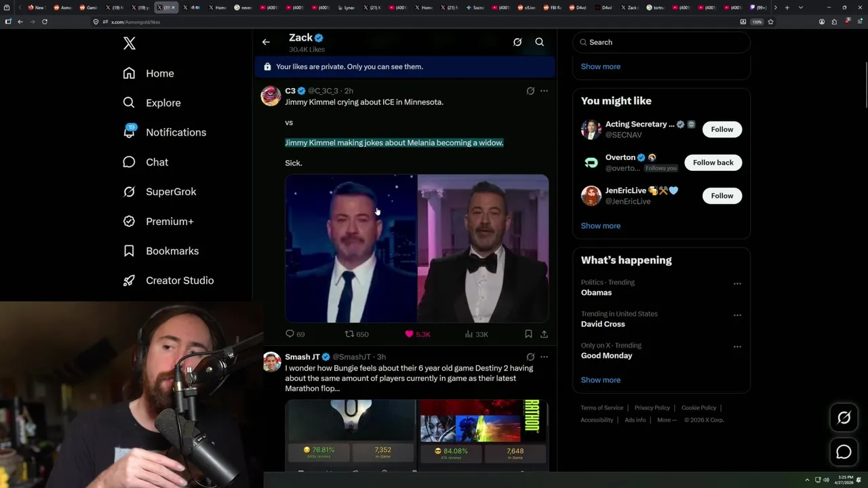Open Privacy Policy link
The image size is (868, 488).
point(652,408)
